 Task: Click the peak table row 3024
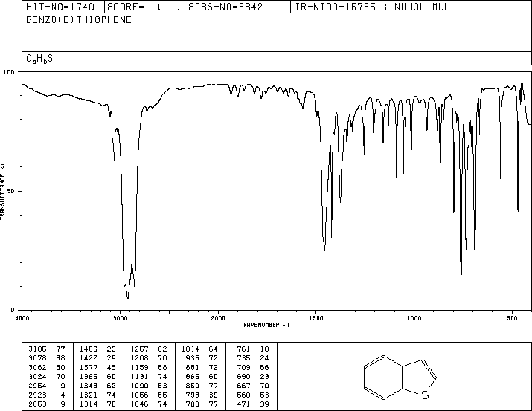click(47, 376)
